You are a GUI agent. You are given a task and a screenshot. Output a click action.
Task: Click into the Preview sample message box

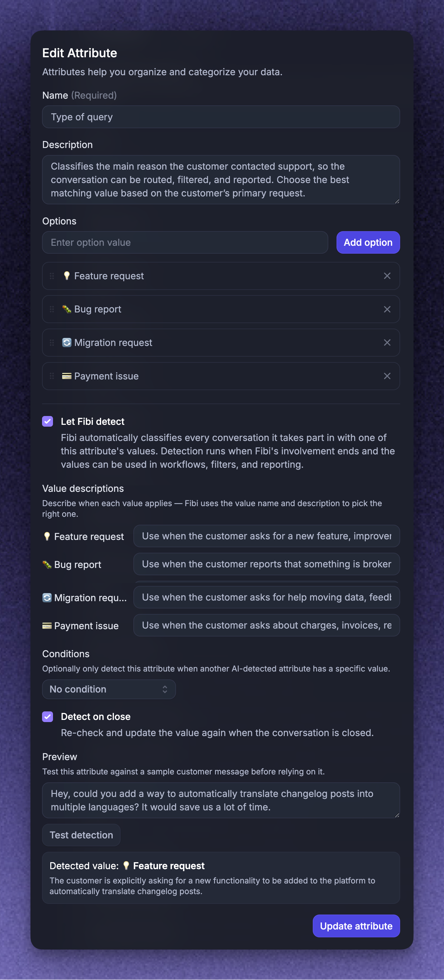[x=221, y=800]
